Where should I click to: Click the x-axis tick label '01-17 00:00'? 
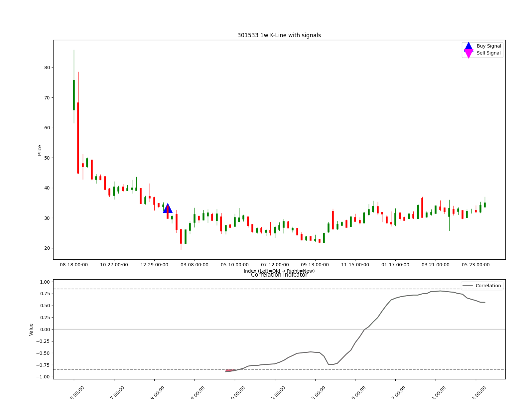point(395,265)
